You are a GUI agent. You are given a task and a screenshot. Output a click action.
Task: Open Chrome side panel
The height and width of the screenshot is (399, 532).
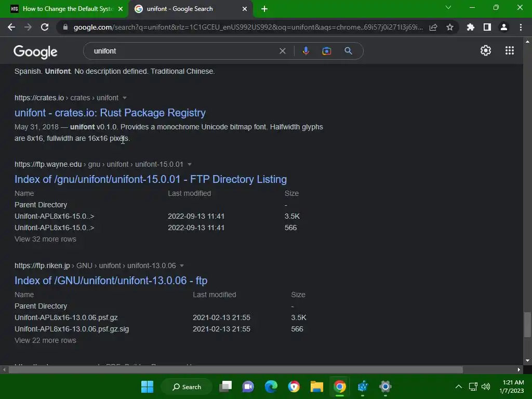[487, 27]
